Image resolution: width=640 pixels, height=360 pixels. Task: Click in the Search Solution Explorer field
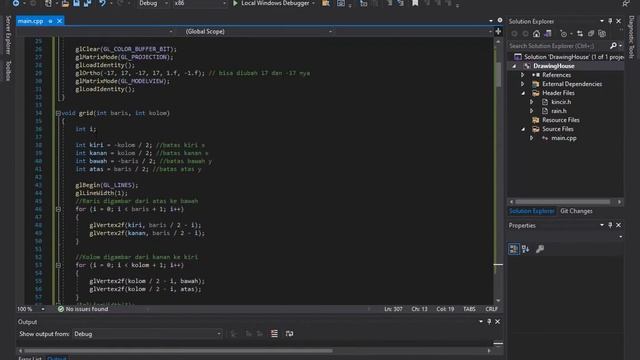pos(558,46)
